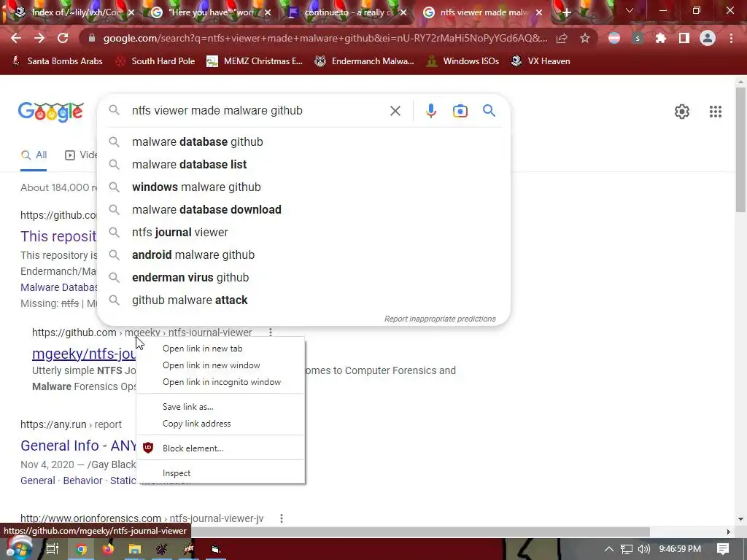
Task: Choose Open link in new tab
Action: click(220, 349)
